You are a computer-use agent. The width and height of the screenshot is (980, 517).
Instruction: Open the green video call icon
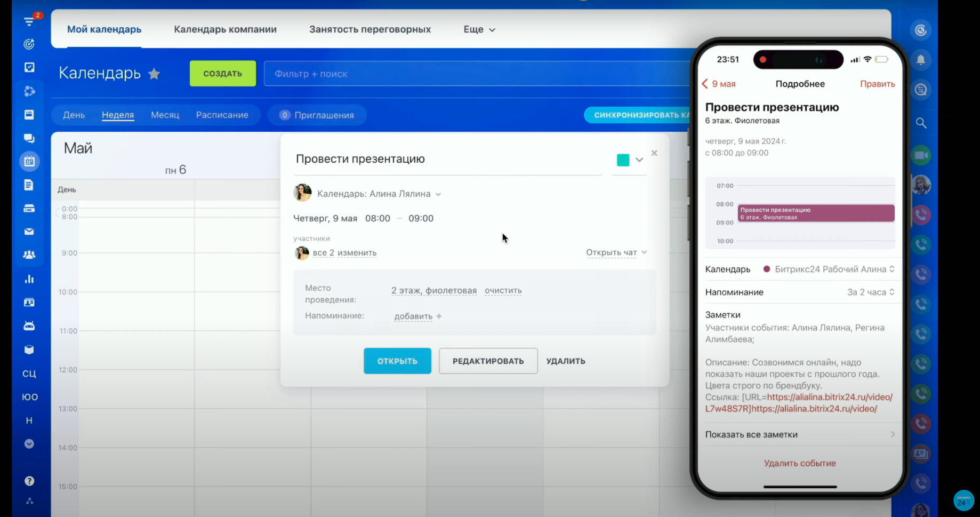920,155
